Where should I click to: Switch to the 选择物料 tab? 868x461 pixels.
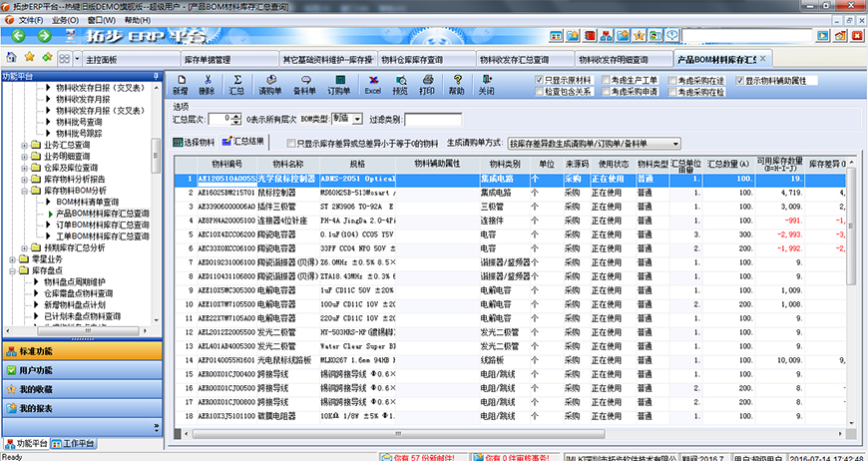pos(195,143)
